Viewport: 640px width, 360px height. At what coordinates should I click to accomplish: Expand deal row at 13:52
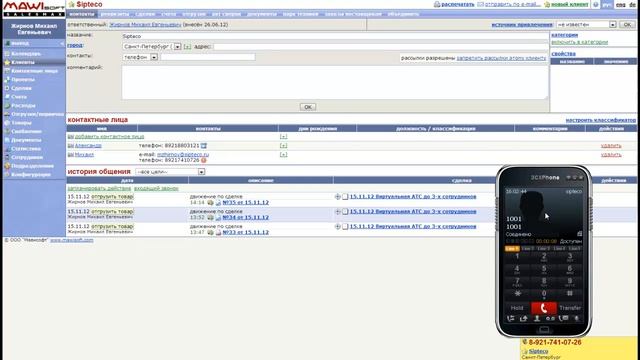click(338, 211)
